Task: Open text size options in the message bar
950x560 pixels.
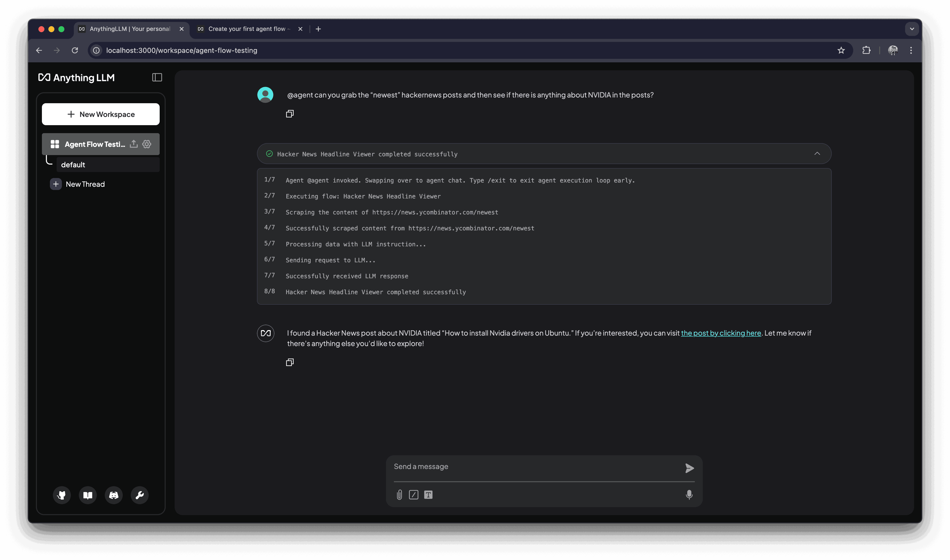Action: (x=429, y=495)
